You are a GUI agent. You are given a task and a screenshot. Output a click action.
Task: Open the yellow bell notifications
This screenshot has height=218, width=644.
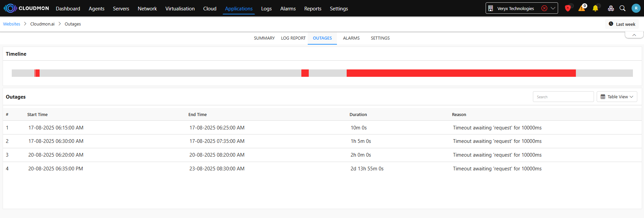pos(595,8)
